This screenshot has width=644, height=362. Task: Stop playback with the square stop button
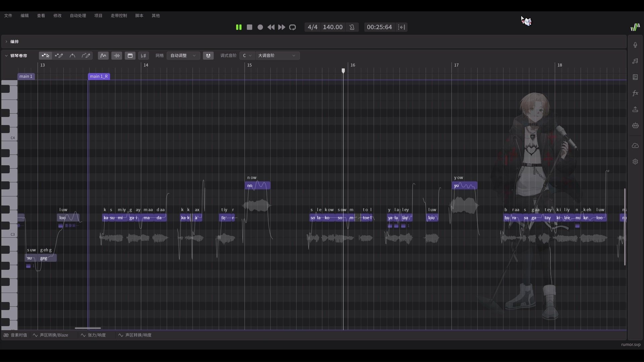[x=250, y=27]
